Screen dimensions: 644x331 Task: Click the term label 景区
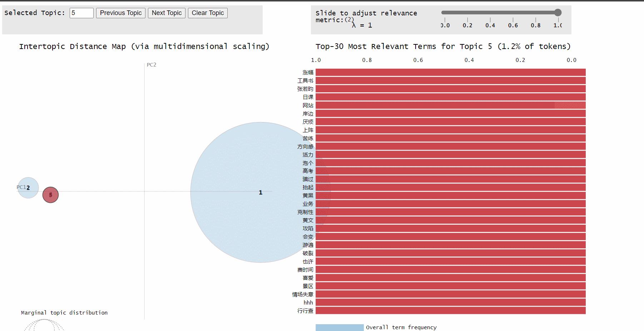click(308, 286)
